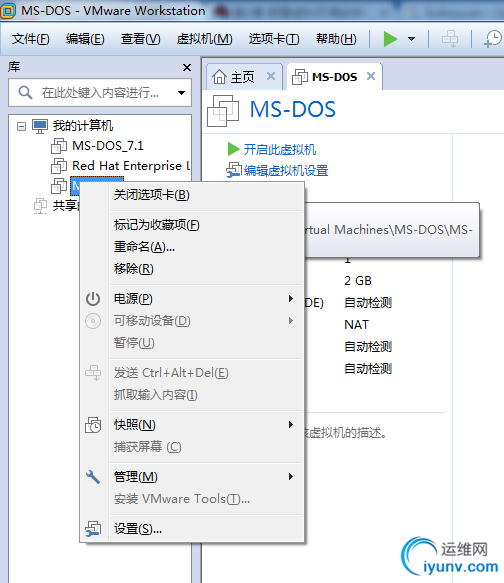
Task: Click the VM icon beside MS-DOS_7.1
Action: [x=59, y=146]
